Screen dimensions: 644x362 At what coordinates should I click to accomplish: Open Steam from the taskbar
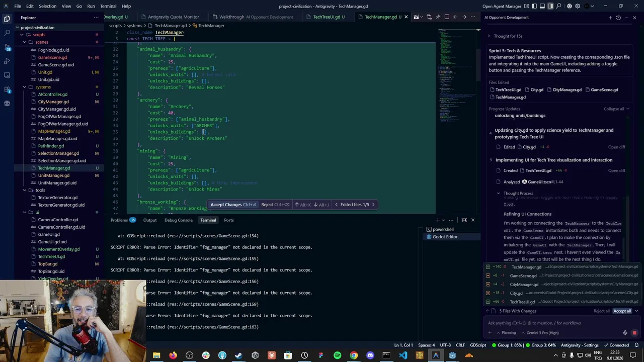click(x=238, y=355)
